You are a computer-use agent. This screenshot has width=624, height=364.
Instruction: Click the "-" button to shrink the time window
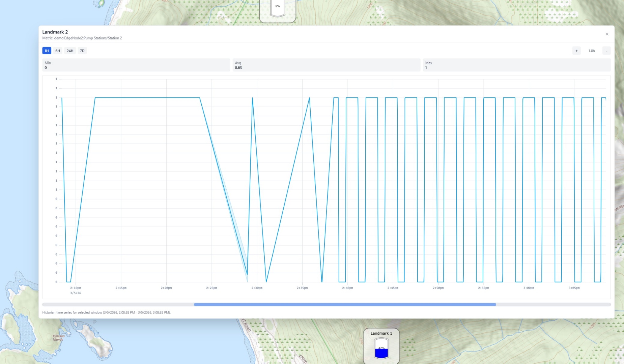click(606, 51)
